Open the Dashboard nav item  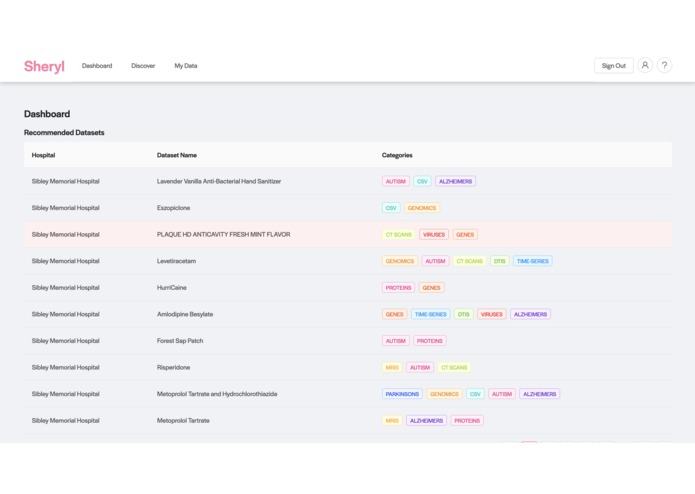pos(97,66)
